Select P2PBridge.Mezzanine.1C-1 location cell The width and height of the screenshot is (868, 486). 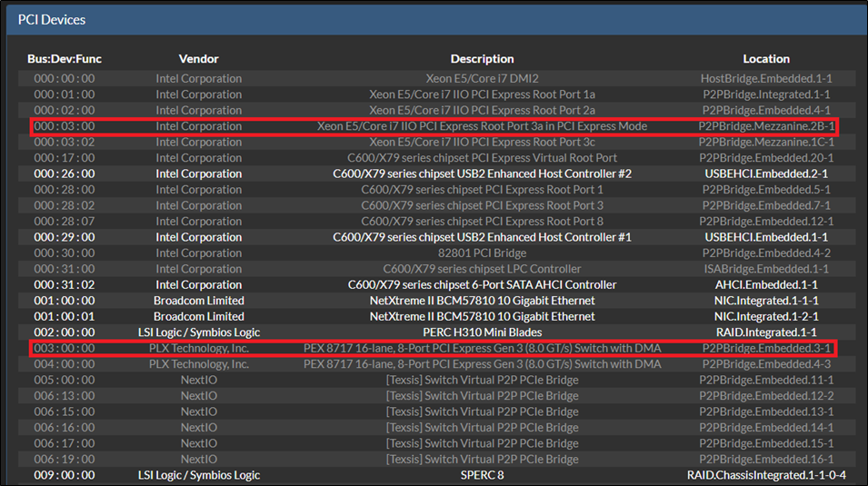click(766, 143)
